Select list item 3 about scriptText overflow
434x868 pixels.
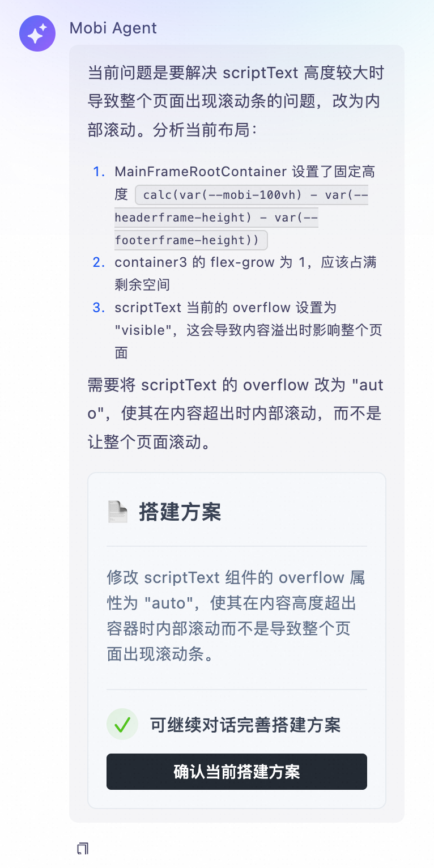click(x=248, y=330)
